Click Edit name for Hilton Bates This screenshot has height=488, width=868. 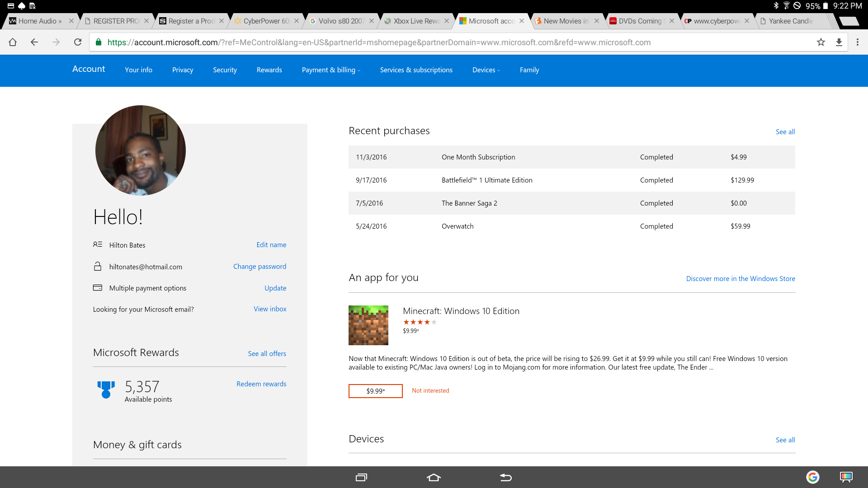(x=271, y=244)
